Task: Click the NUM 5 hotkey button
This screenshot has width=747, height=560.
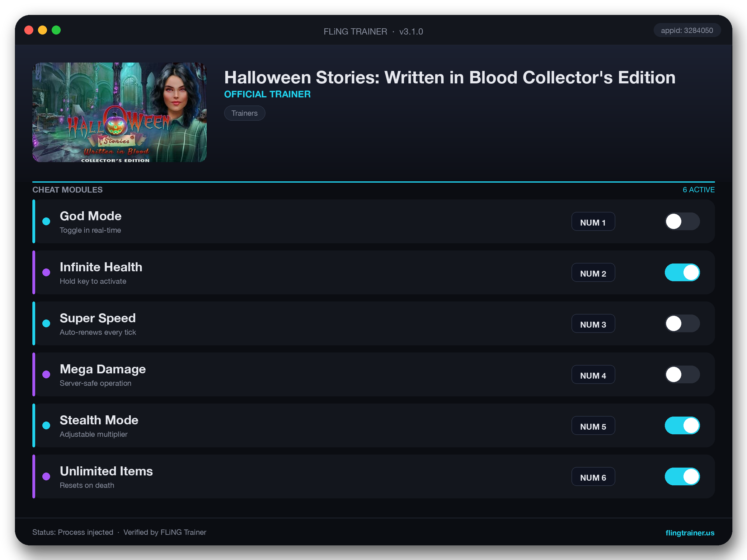Action: 593,426
